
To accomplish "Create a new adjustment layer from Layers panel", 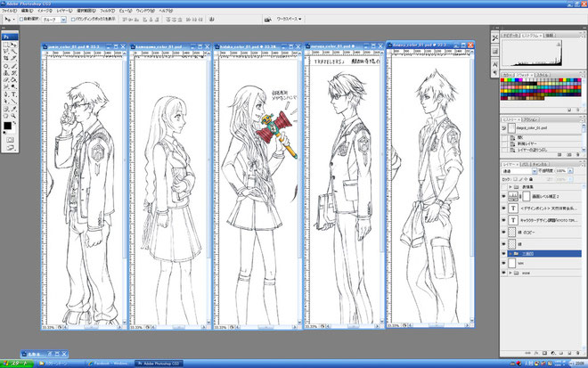I will [552, 353].
